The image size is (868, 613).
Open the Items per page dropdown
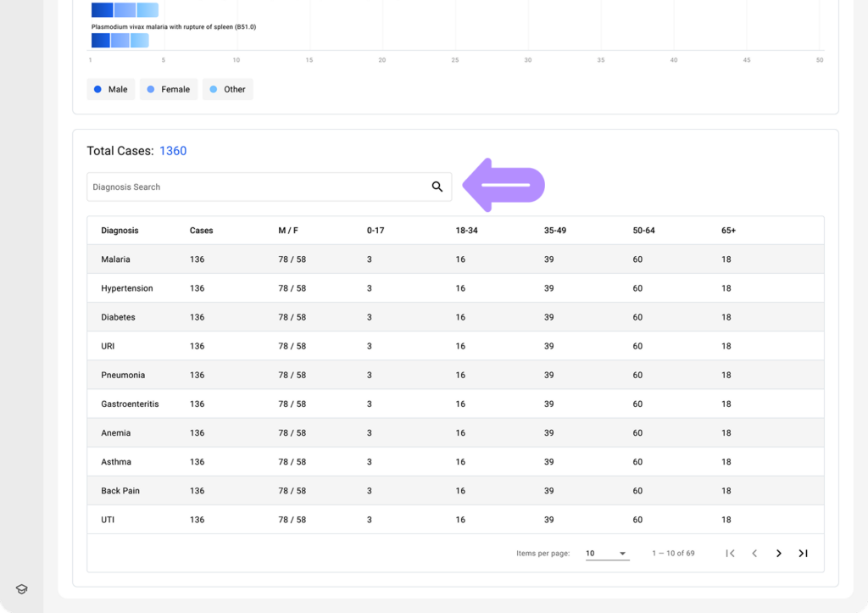pos(607,554)
